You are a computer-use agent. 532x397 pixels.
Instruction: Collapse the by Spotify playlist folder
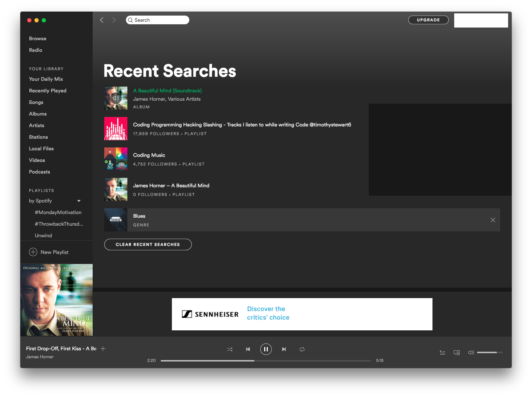tap(79, 201)
